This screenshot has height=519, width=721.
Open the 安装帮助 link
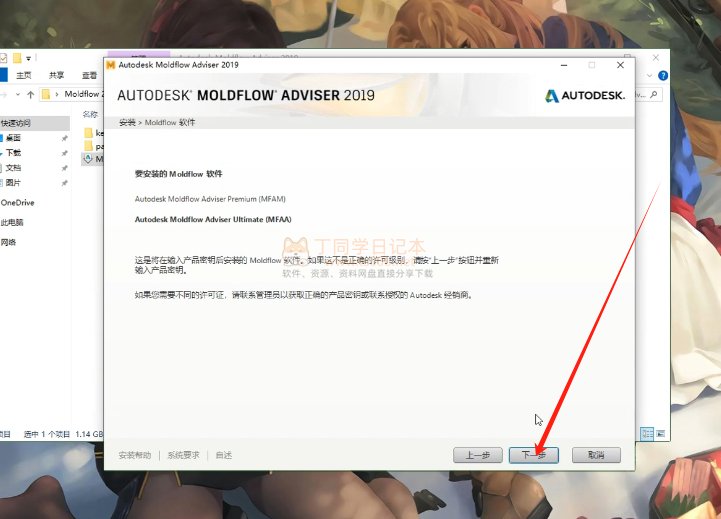(135, 455)
